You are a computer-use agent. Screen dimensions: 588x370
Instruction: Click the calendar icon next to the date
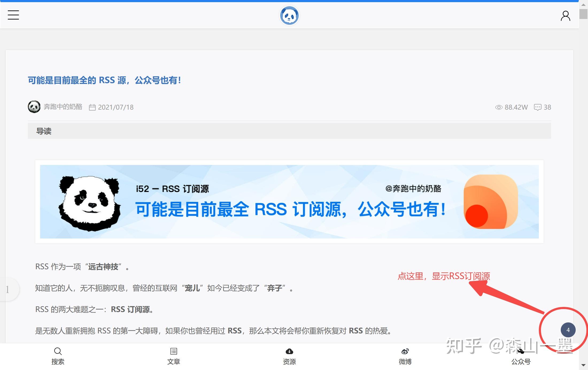92,107
